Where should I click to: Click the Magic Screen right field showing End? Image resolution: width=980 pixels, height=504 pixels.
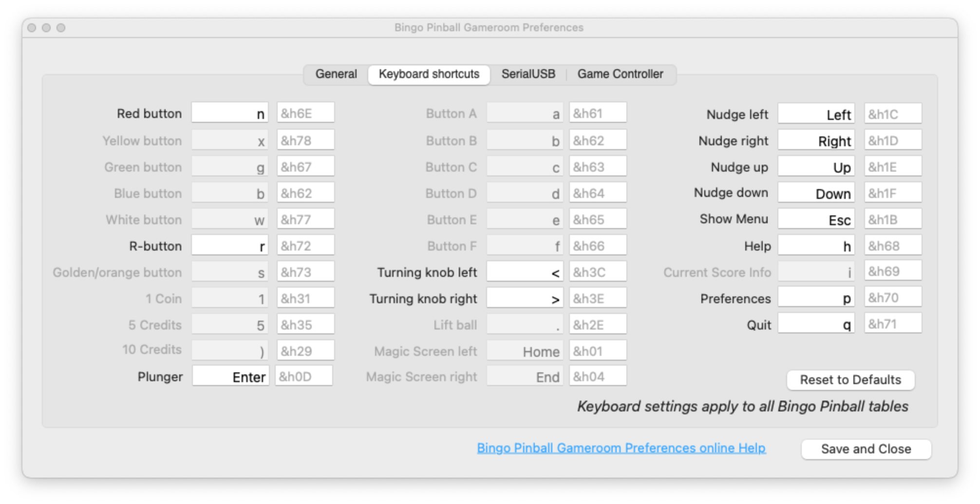[x=525, y=376]
